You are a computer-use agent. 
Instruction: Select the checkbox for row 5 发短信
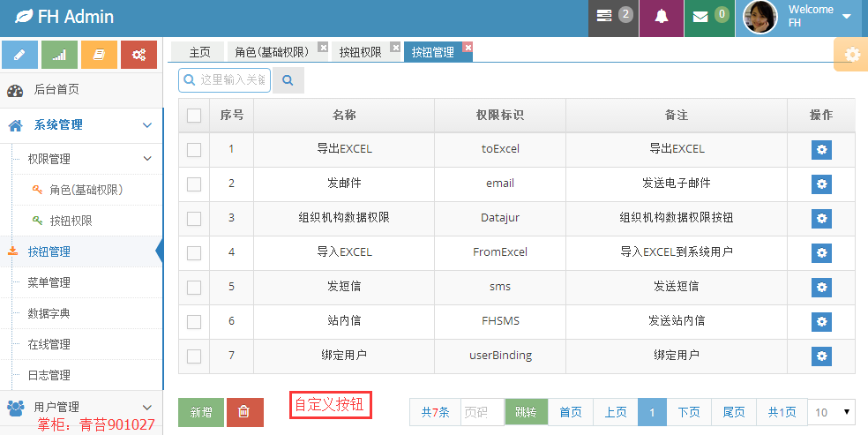click(194, 288)
